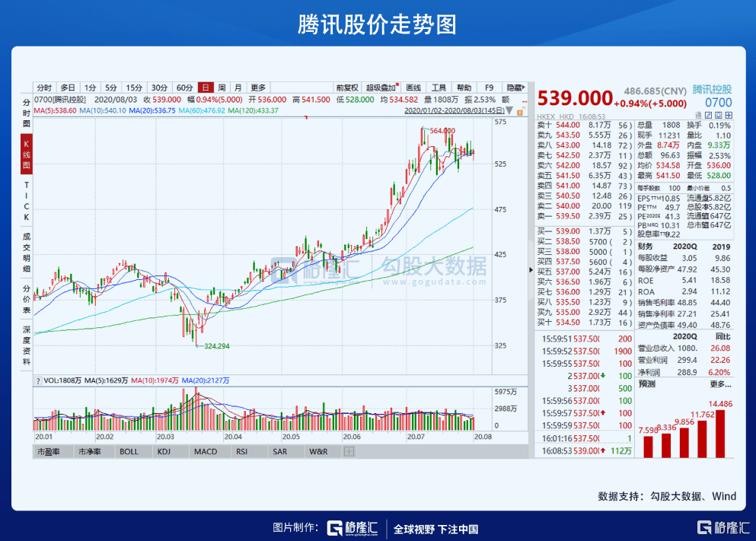Open the 工具 menu

pyautogui.click(x=439, y=88)
